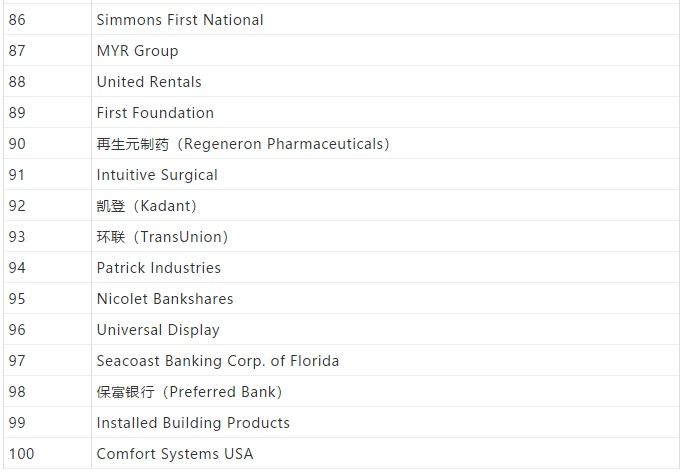Click the rank number 97 cell
The width and height of the screenshot is (681, 473).
[17, 361]
